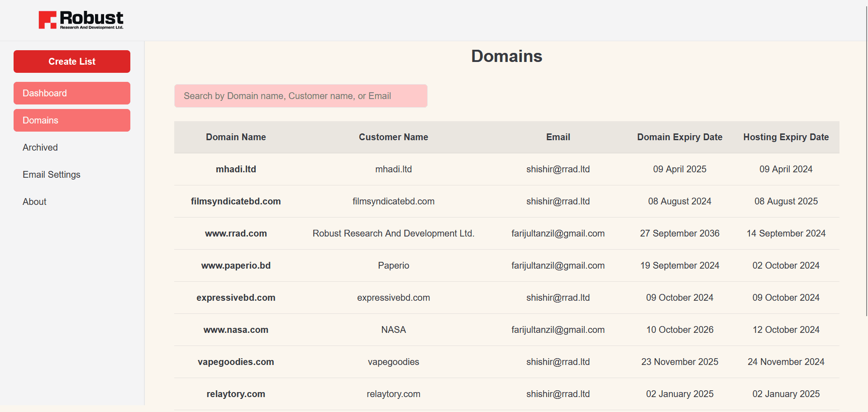Viewport: 868px width, 412px height.
Task: Click shishir@rrad.ltd email for expressivebd.com
Action: (x=558, y=298)
